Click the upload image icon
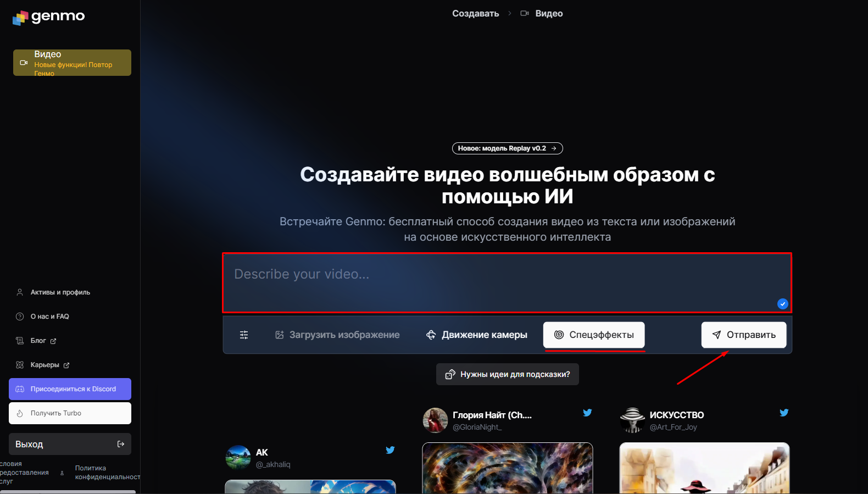 pos(279,335)
